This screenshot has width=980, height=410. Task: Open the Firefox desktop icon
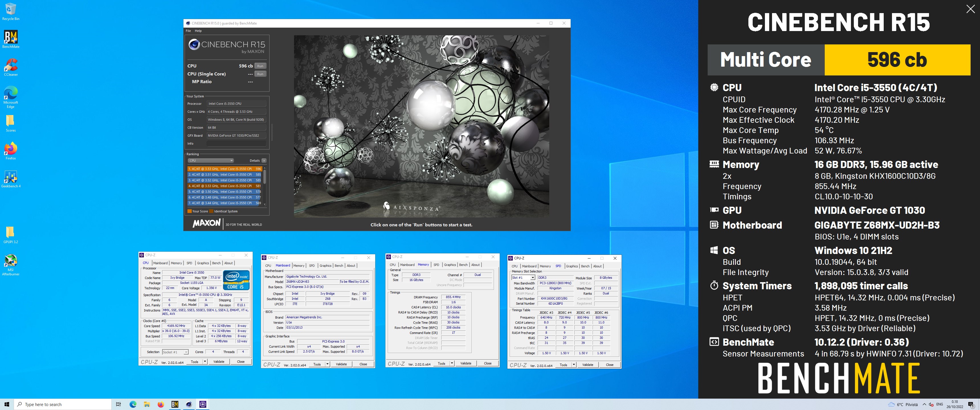click(x=11, y=151)
